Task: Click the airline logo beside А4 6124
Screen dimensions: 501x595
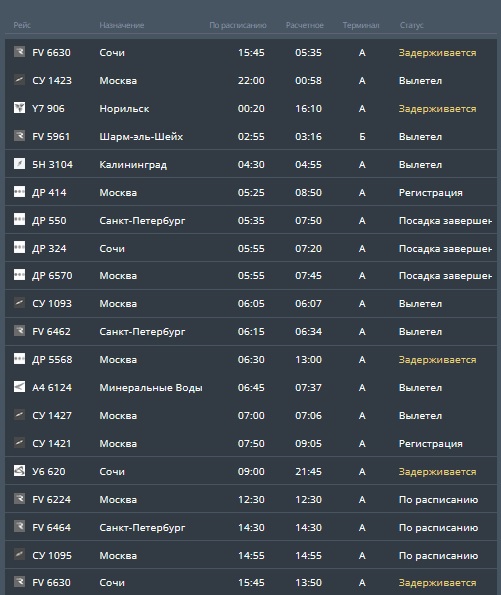Action: pyautogui.click(x=19, y=387)
